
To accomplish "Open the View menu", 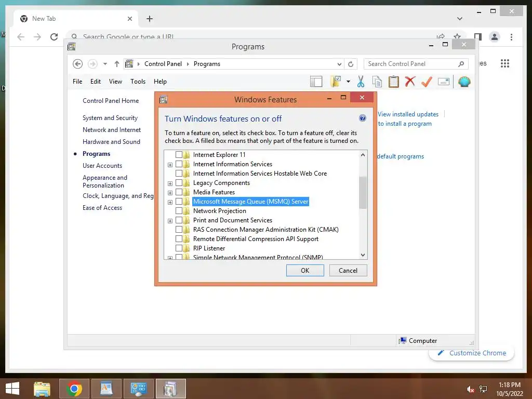I will [x=115, y=82].
